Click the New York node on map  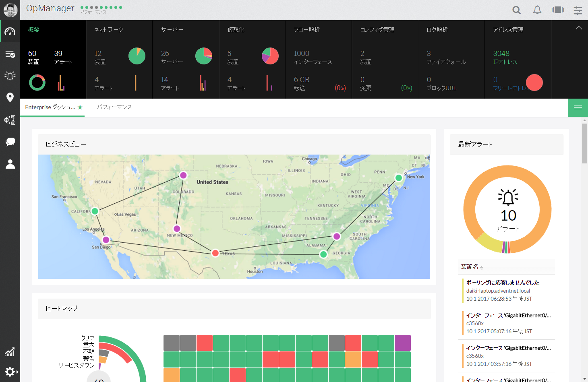point(398,178)
